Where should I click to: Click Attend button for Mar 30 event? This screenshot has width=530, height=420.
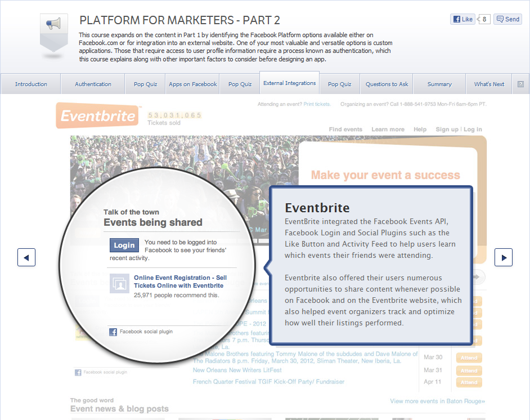(x=469, y=358)
